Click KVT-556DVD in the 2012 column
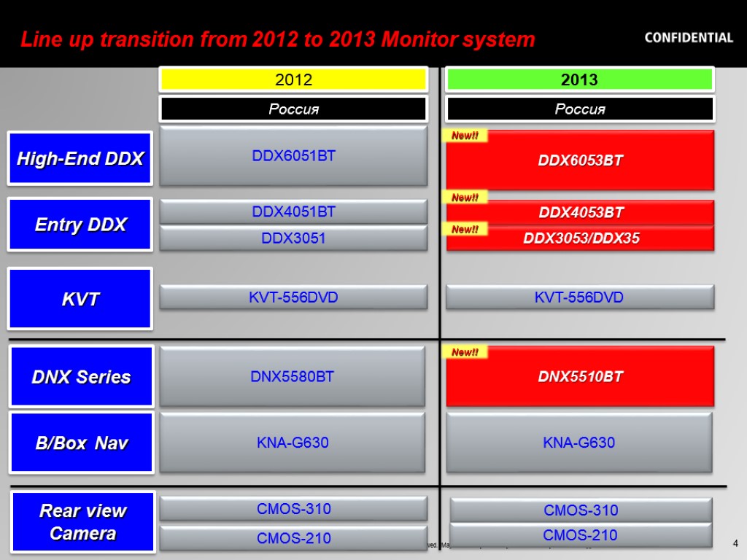This screenshot has width=747, height=560. click(x=293, y=297)
